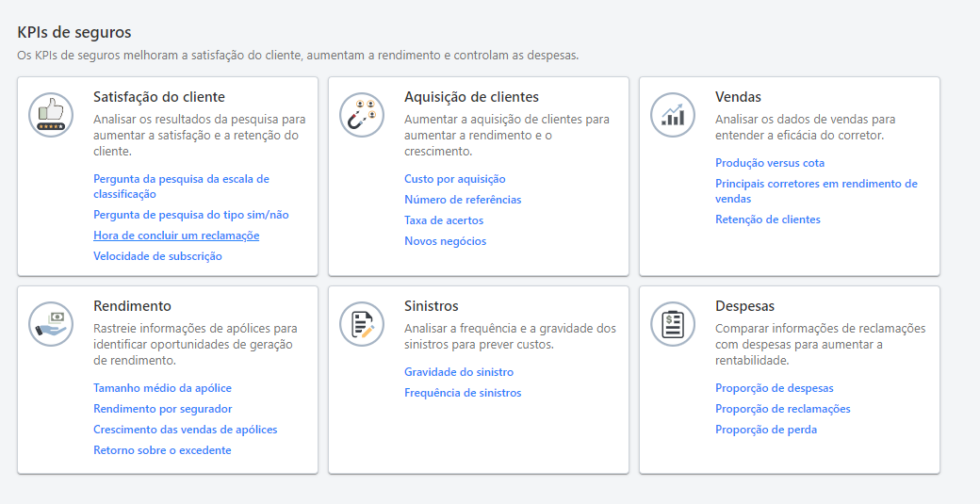Go to the Novos negócios link
The image size is (980, 504).
pyautogui.click(x=445, y=241)
